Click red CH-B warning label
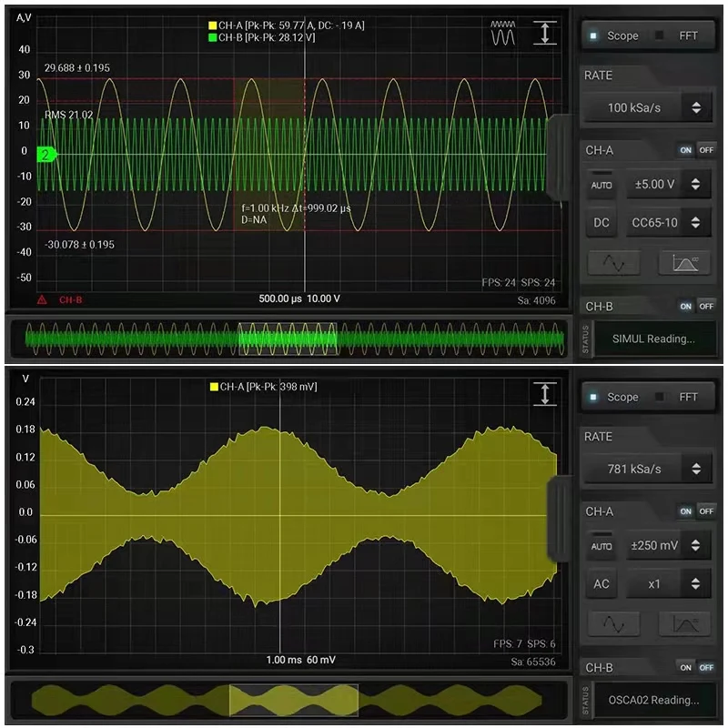 (71, 300)
